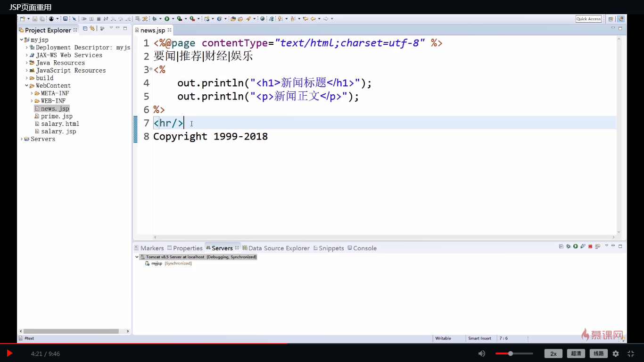The height and width of the screenshot is (362, 644).
Task: Play the video with the red play button
Action: coord(9,353)
